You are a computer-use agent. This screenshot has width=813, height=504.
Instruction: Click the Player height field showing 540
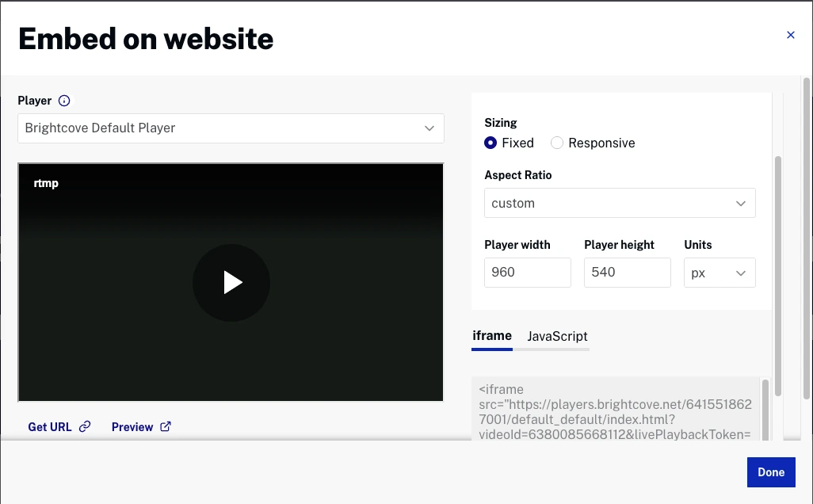pos(627,272)
